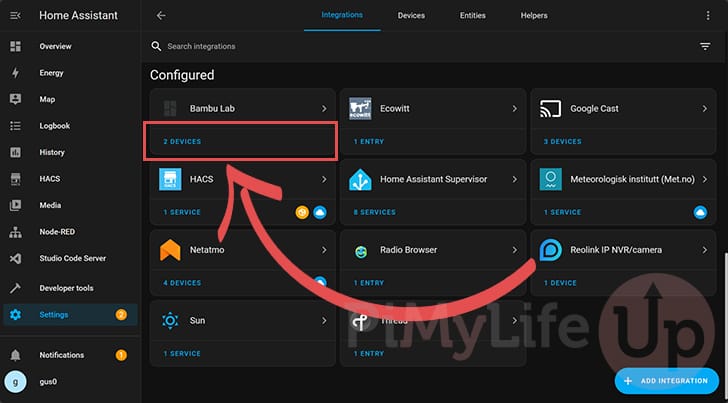Viewport: 728px width, 403px height.
Task: Click the search magnifier icon
Action: (x=156, y=46)
